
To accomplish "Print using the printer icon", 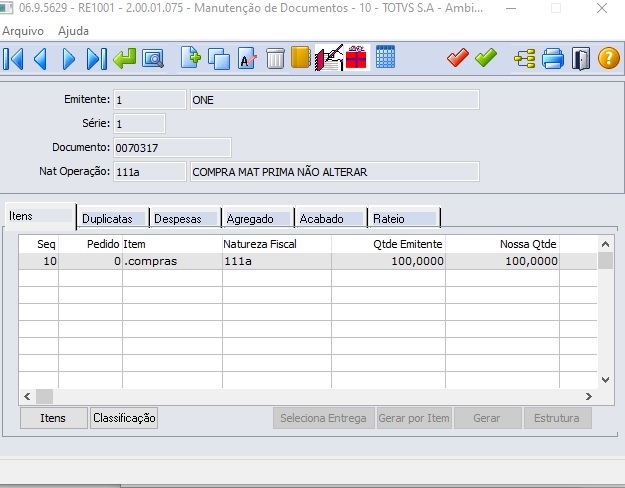I will point(553,59).
